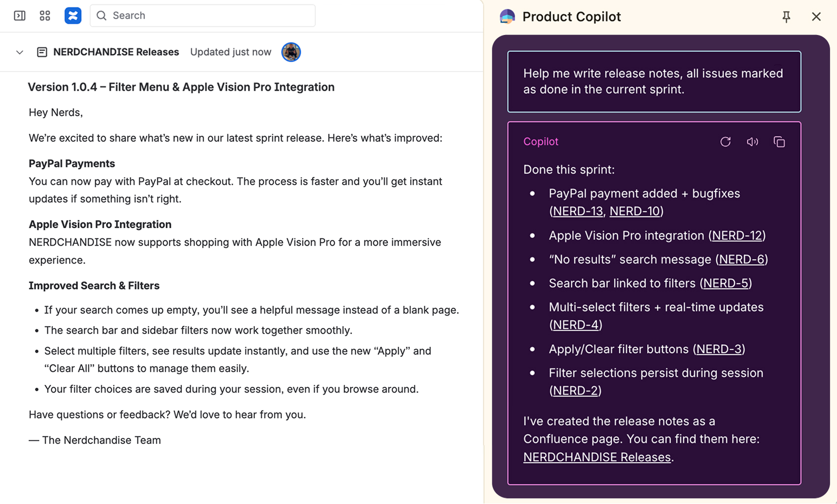This screenshot has width=837, height=504.
Task: Pin the Product Copilot panel
Action: tap(786, 17)
